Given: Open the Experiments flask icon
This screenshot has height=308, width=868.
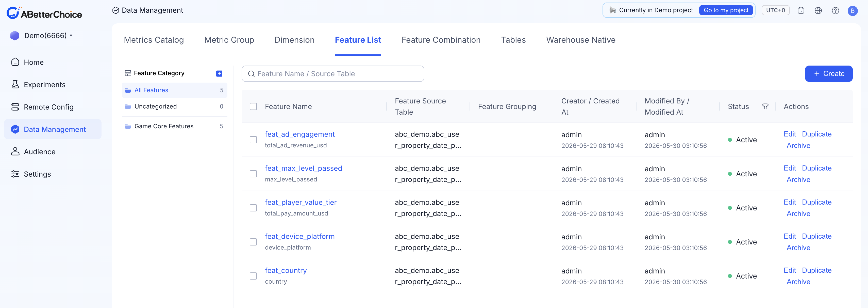Looking at the screenshot, I should coord(15,84).
